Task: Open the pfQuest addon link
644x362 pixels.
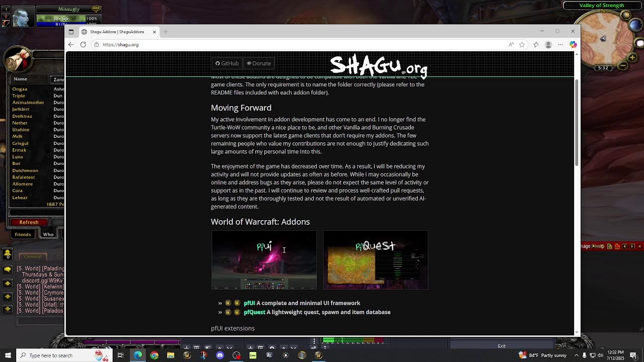Action: pos(254,312)
